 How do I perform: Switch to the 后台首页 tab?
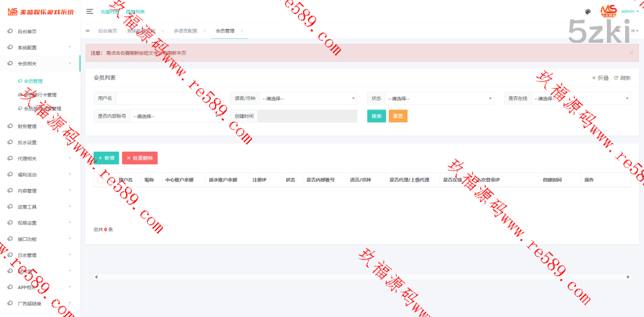click(x=107, y=31)
